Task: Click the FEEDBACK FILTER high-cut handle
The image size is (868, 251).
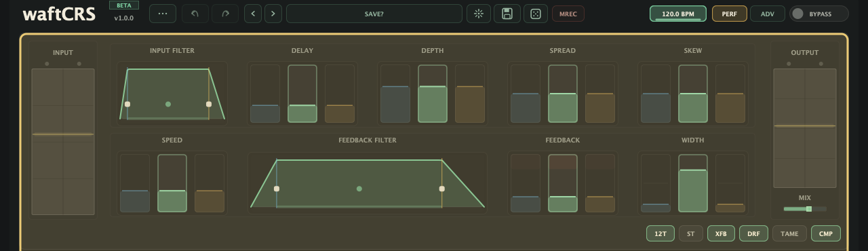Action: (x=442, y=189)
